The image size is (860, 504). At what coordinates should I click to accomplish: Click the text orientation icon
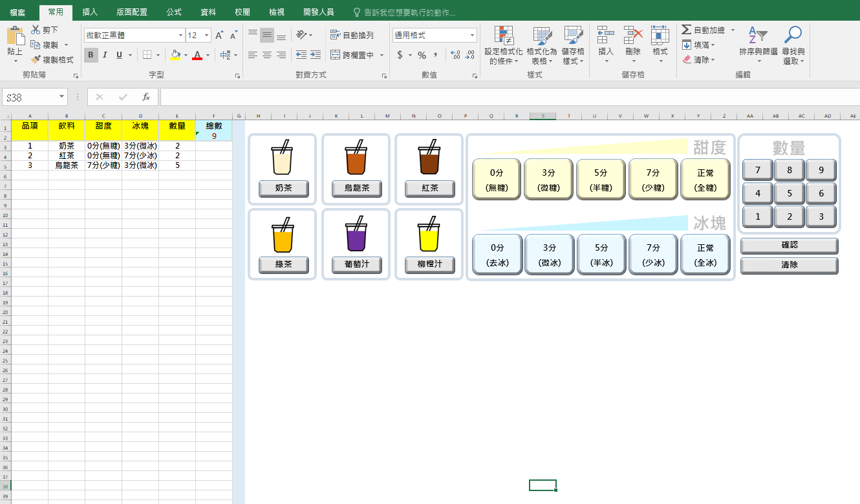tap(301, 35)
